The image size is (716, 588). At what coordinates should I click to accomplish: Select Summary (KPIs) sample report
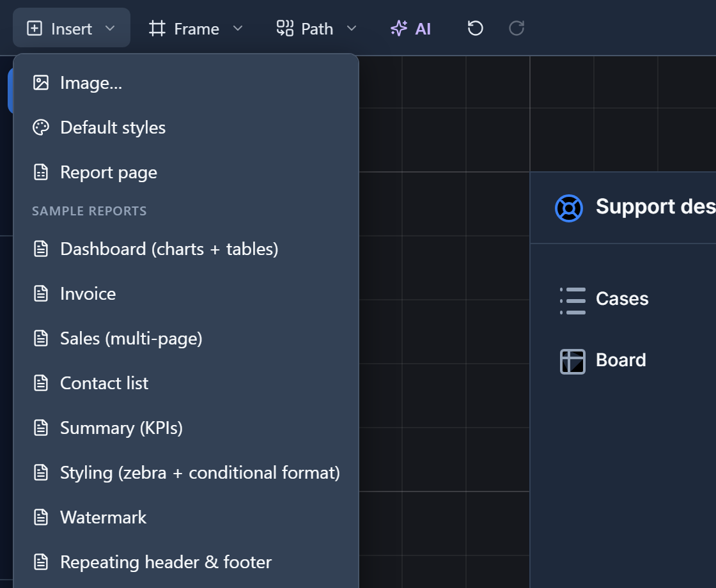click(x=186, y=428)
